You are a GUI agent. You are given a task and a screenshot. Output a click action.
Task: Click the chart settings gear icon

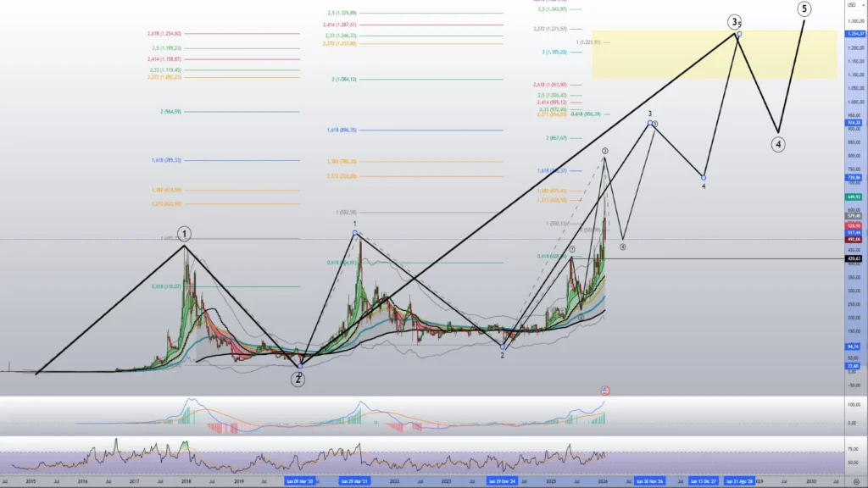[856, 481]
